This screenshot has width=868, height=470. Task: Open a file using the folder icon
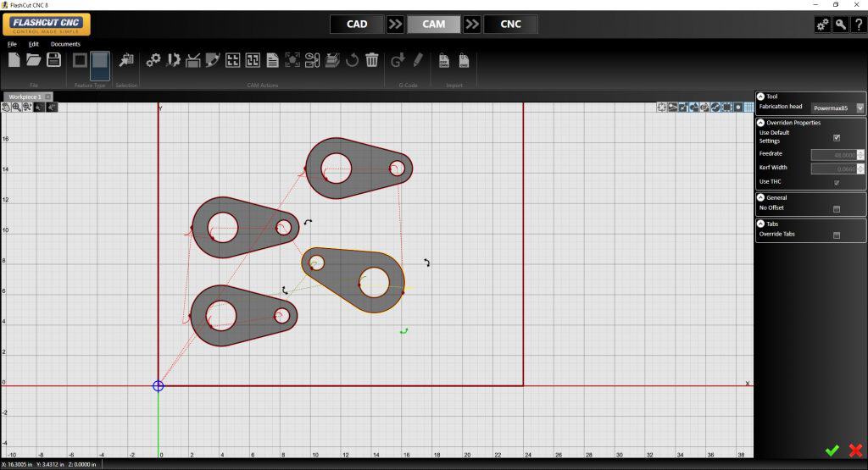pyautogui.click(x=34, y=59)
